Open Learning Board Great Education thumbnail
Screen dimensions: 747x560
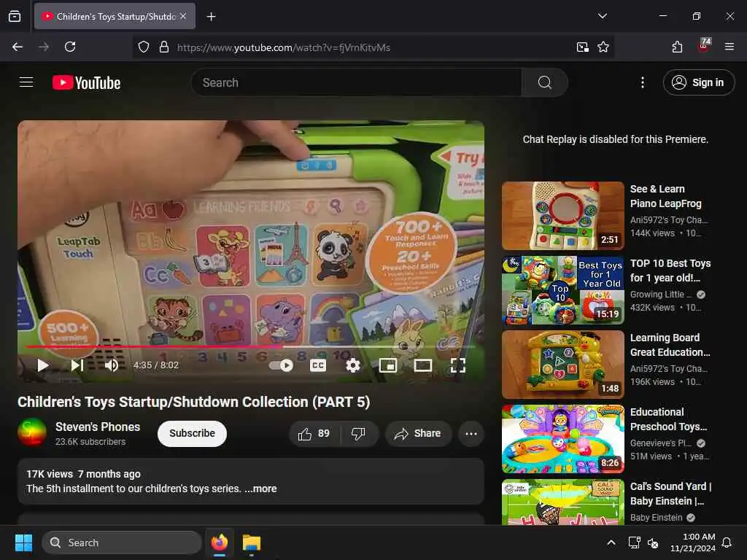pyautogui.click(x=562, y=365)
